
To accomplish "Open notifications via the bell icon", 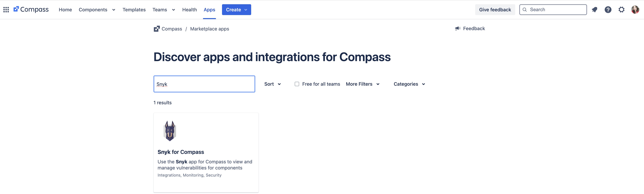I will pos(595,9).
